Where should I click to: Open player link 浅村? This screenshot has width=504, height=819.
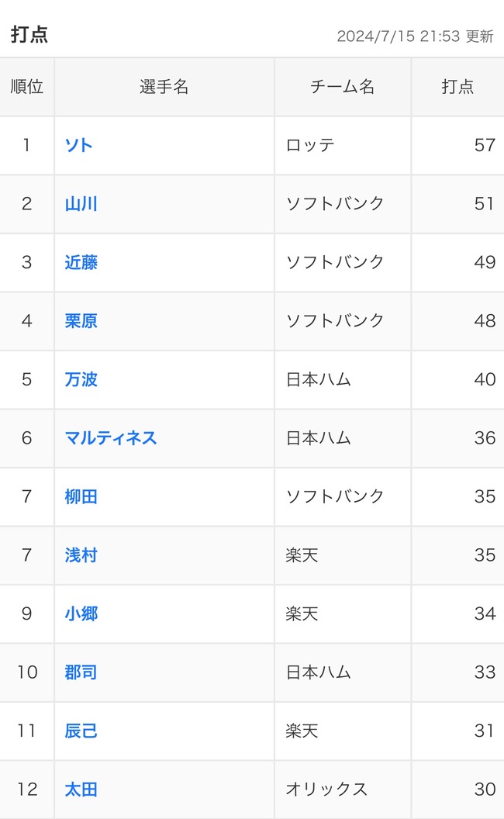tap(81, 555)
